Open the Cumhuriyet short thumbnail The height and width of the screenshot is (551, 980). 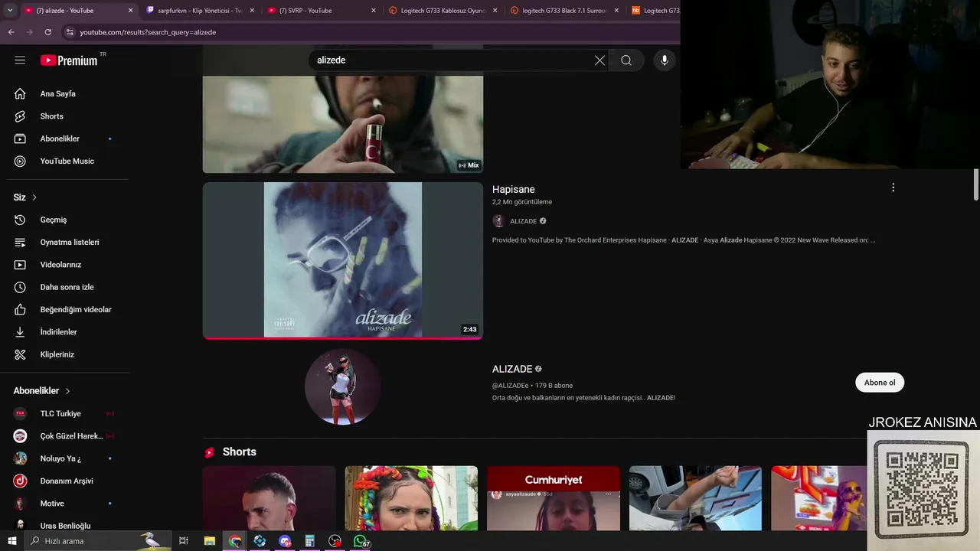(554, 498)
